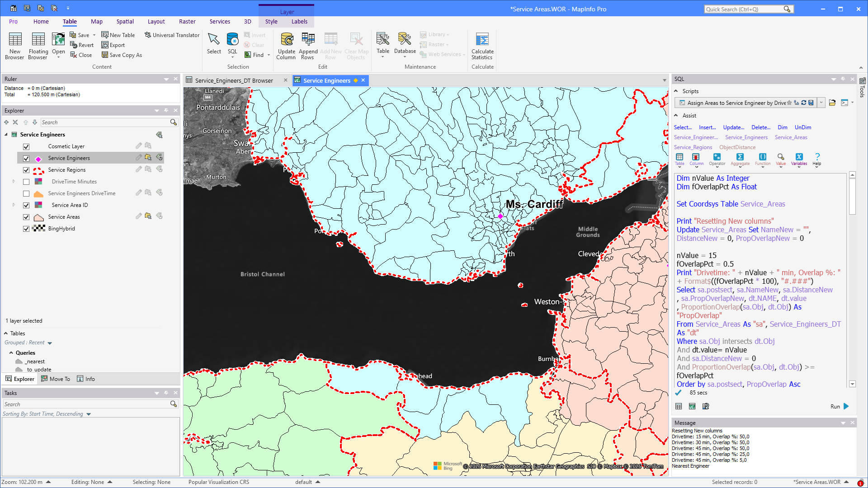The image size is (868, 488).
Task: Expand the DriveTime Minutes theme node
Action: (14, 182)
